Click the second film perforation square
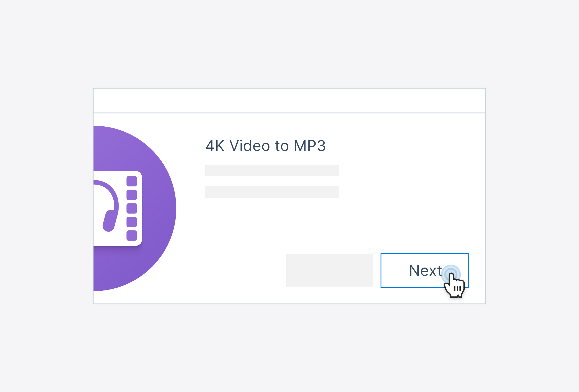The image size is (579, 392). (131, 195)
